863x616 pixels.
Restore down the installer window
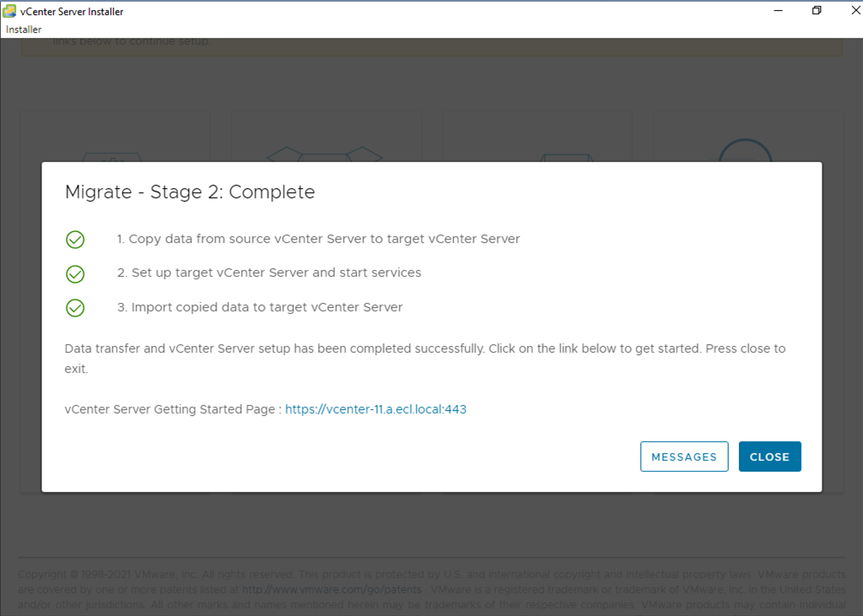click(817, 10)
